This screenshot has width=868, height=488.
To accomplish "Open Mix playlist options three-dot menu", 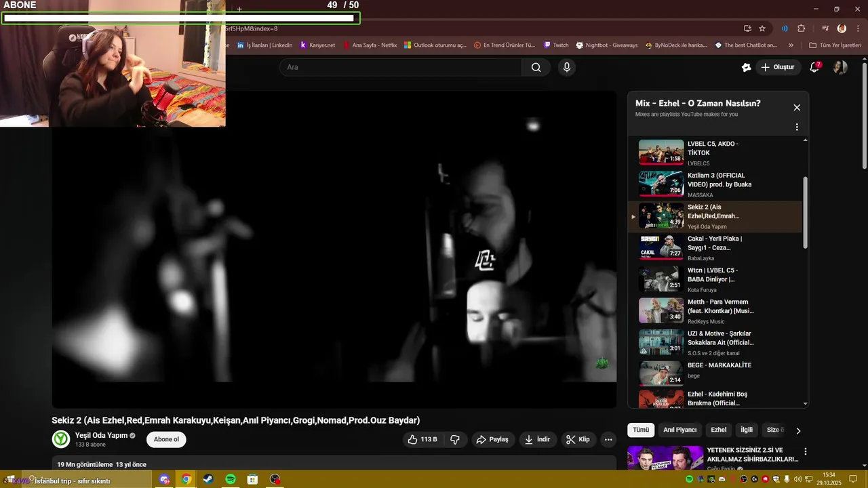I will point(797,127).
